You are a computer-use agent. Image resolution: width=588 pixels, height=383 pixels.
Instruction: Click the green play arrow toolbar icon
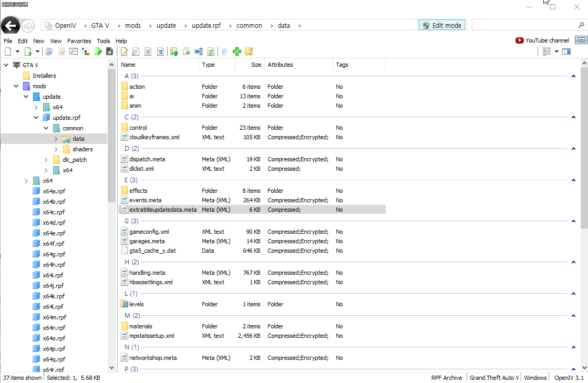pyautogui.click(x=98, y=51)
